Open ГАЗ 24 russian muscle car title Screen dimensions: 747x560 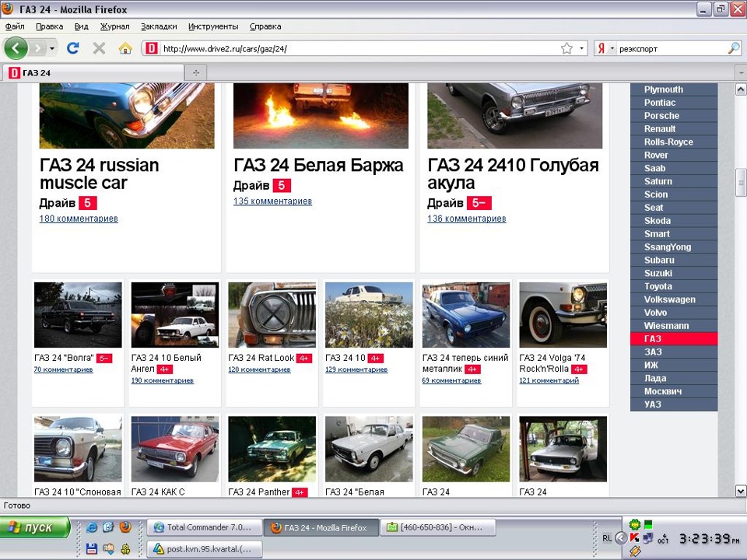99,173
